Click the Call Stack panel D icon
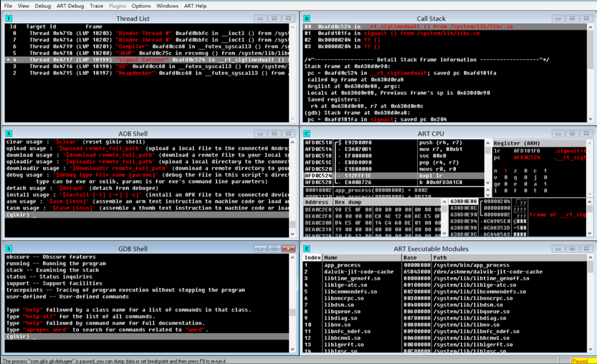This screenshot has height=364, width=597. coord(307,19)
